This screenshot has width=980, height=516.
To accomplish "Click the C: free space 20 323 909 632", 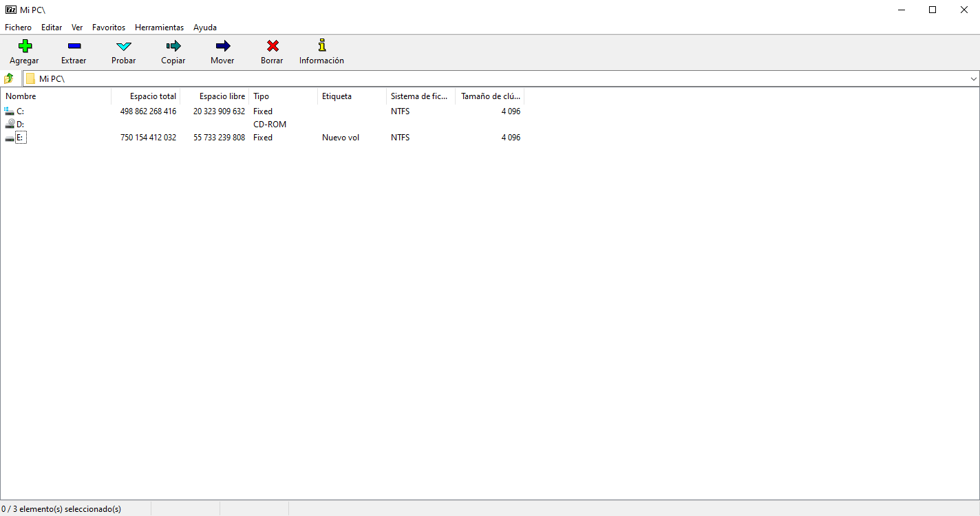I will 219,111.
